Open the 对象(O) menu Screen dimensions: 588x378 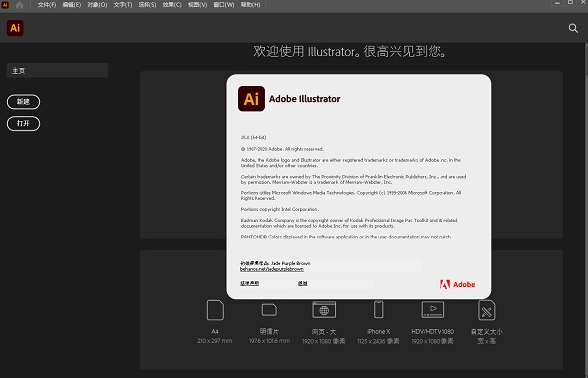coord(97,5)
